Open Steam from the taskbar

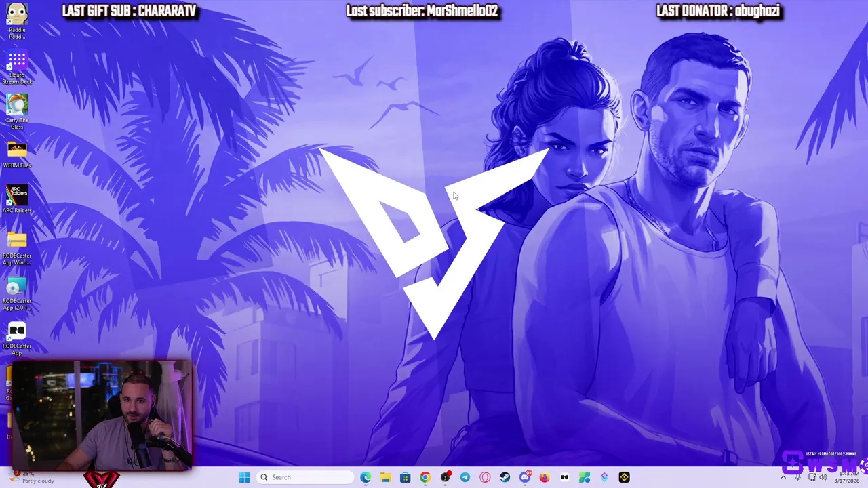(x=505, y=477)
